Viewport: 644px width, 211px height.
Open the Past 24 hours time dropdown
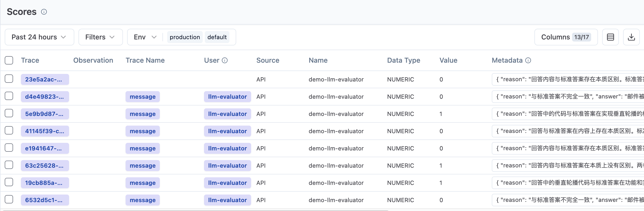tap(39, 37)
